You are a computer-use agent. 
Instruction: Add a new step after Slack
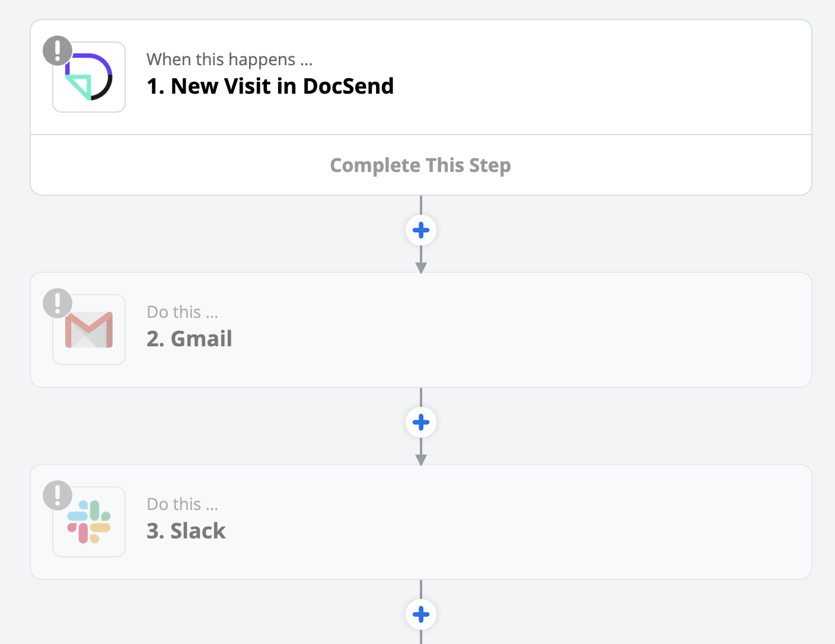(x=421, y=614)
